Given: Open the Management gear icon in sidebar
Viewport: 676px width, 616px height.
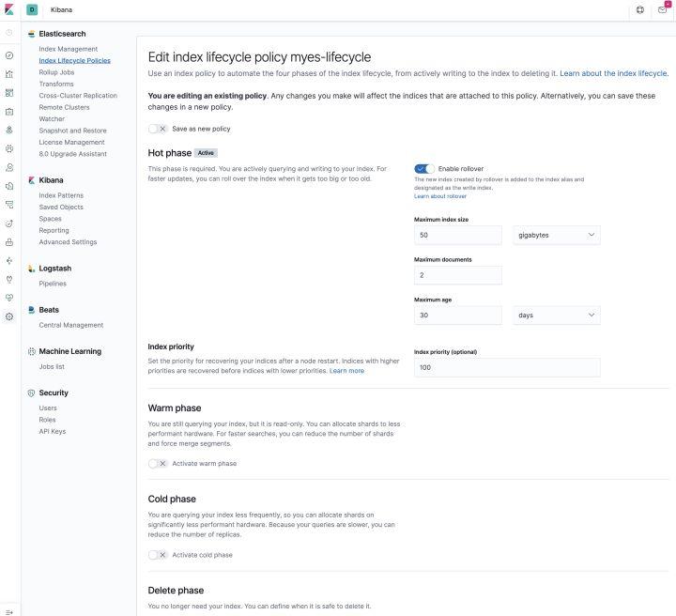Looking at the screenshot, I should [9, 316].
